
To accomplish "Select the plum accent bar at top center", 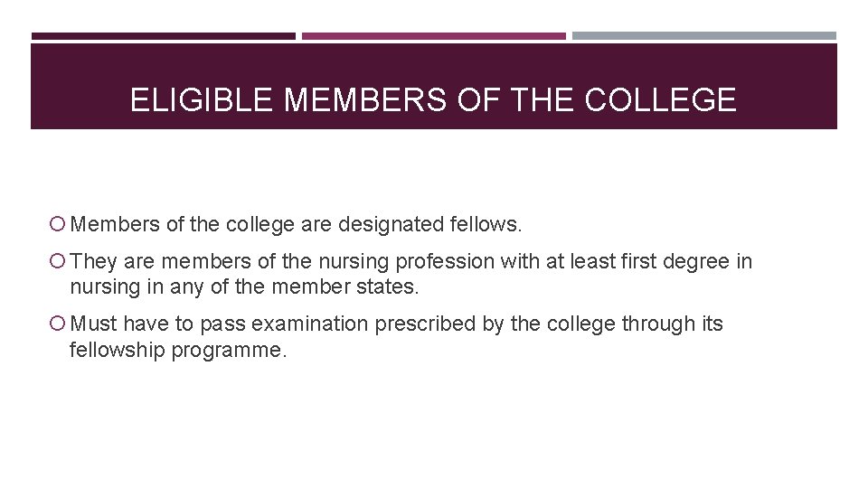I will (x=433, y=37).
